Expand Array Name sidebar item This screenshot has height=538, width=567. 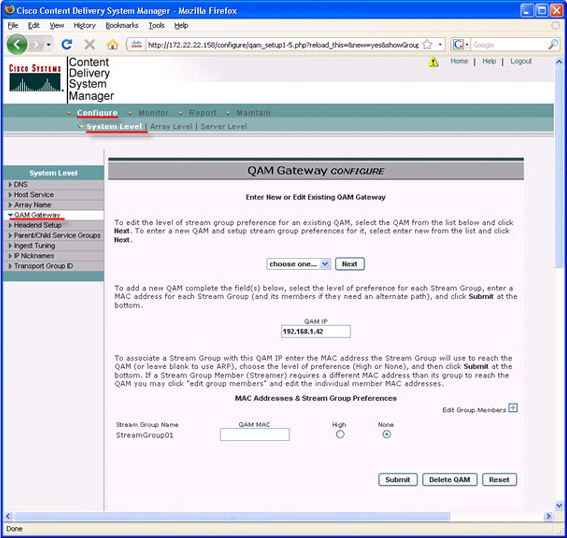[x=53, y=205]
